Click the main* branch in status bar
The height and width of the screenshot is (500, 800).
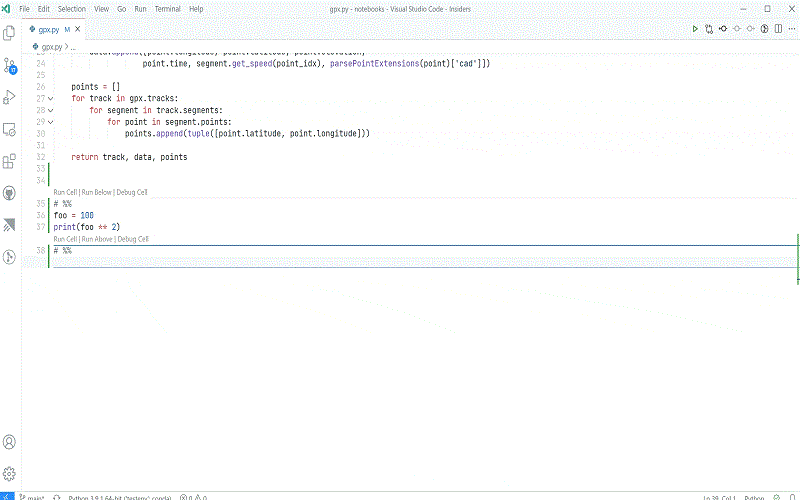point(32,497)
